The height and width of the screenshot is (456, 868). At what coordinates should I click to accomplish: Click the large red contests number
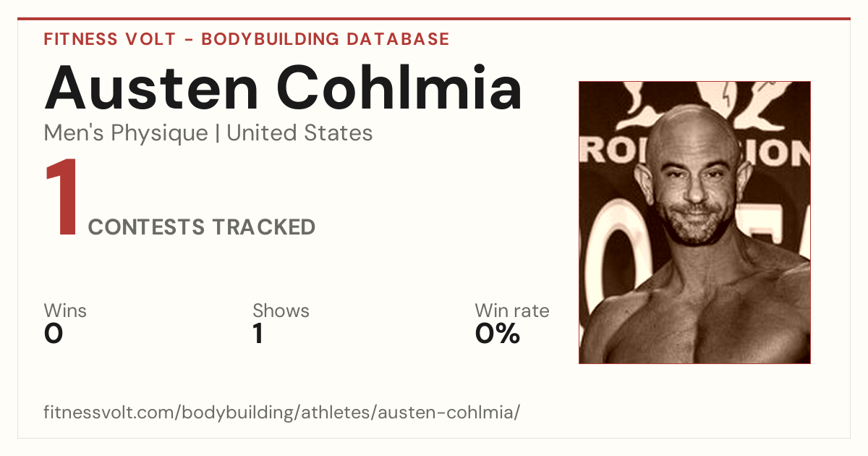point(61,198)
